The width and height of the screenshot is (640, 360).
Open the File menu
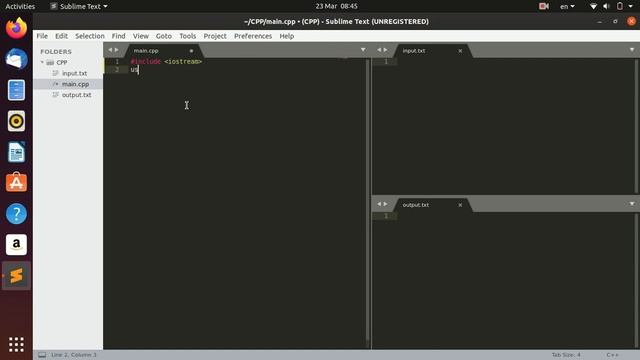(42, 36)
